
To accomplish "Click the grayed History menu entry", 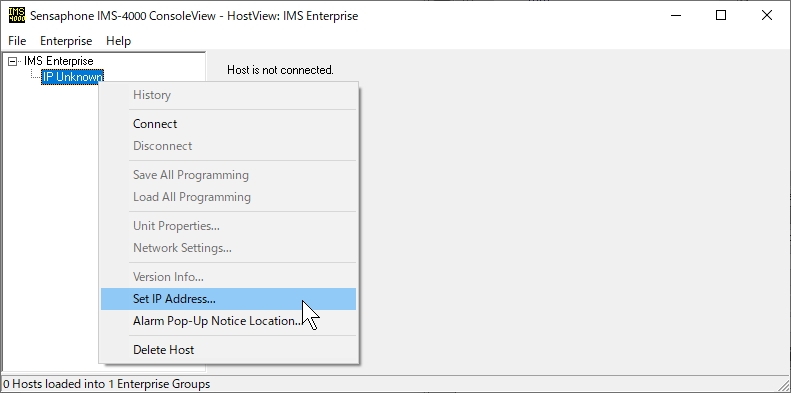I will point(229,95).
